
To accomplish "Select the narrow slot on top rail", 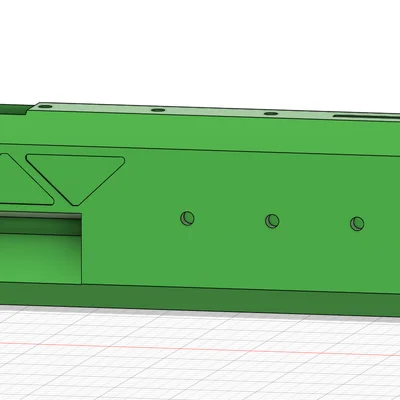I will coord(367,116).
